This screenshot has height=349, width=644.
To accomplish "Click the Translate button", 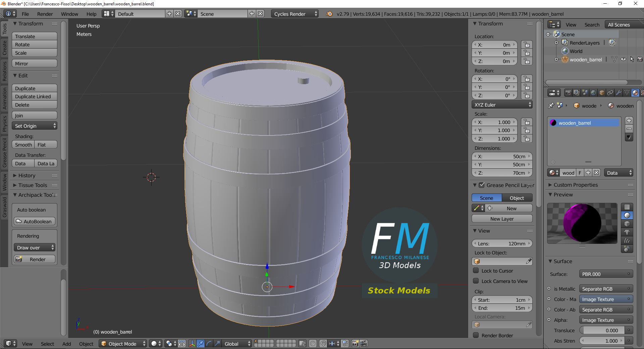I will coord(35,36).
